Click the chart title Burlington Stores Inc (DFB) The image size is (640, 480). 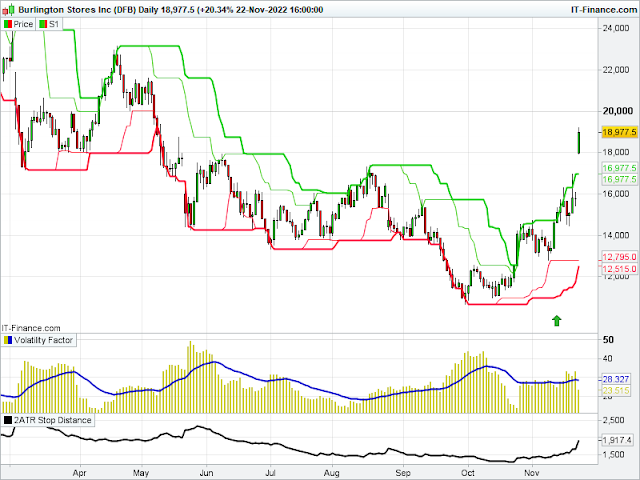tap(77, 9)
